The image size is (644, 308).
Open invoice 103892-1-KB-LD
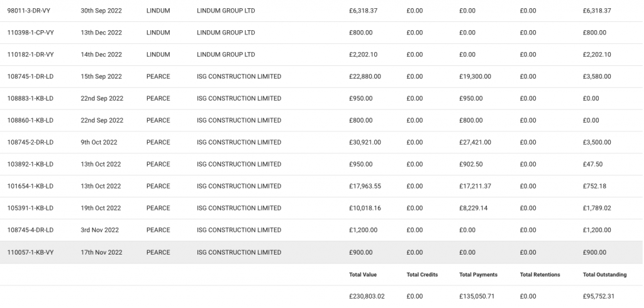coord(30,165)
